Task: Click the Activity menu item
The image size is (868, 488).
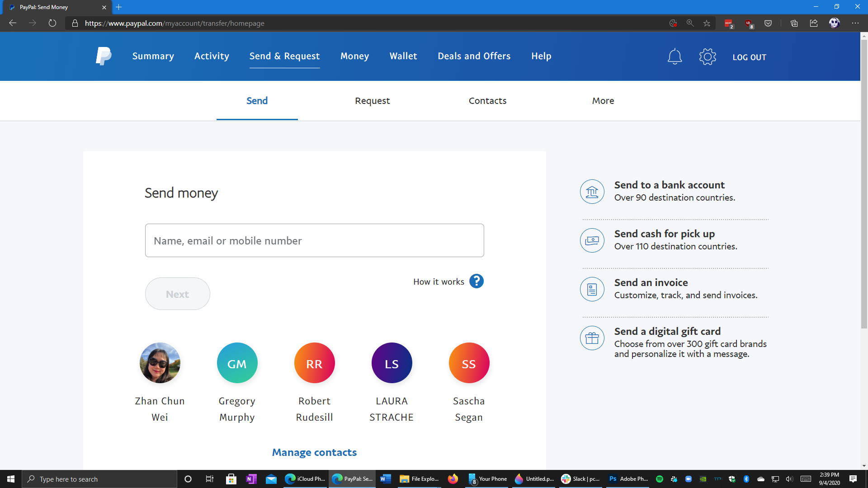Action: (x=212, y=56)
